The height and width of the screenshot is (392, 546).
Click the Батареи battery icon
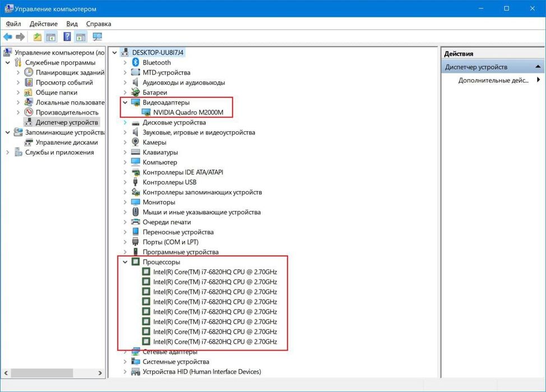[136, 93]
